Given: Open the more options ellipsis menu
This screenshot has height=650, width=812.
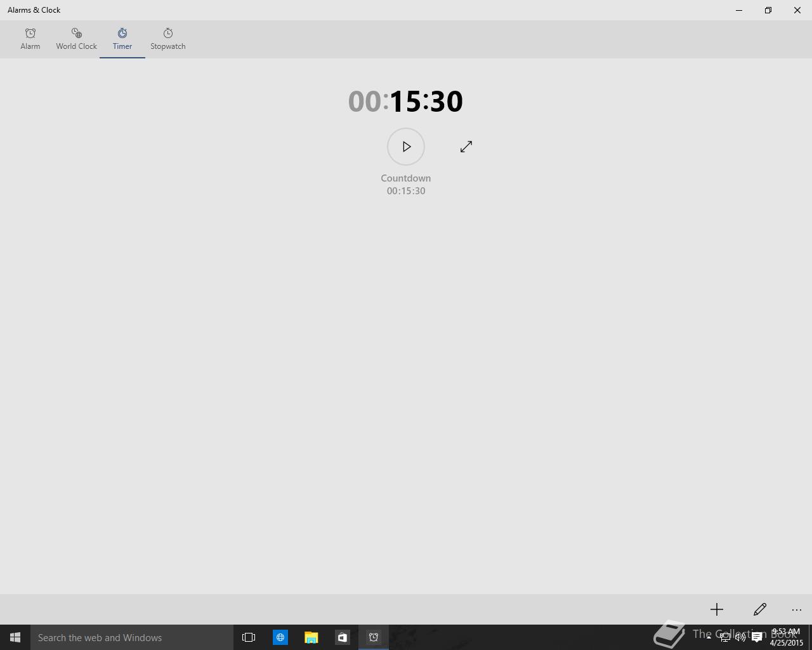Looking at the screenshot, I should 797,609.
